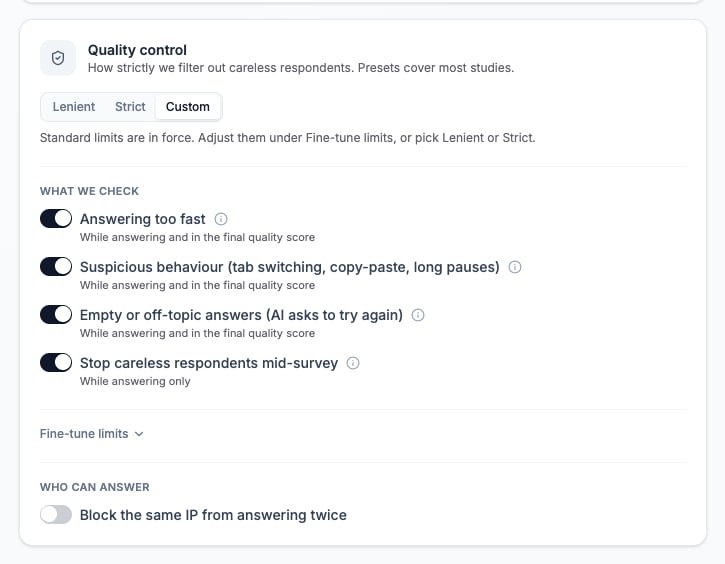This screenshot has width=725, height=564.
Task: Enable Block the same IP toggle
Action: 56,515
